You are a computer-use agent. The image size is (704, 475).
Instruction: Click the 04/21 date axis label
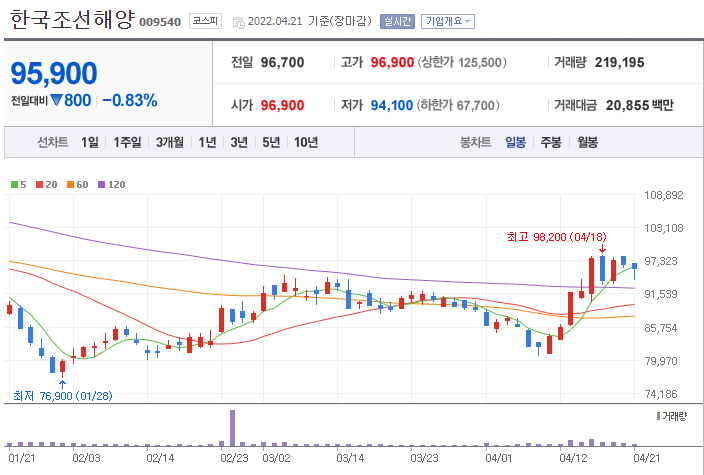(x=647, y=458)
